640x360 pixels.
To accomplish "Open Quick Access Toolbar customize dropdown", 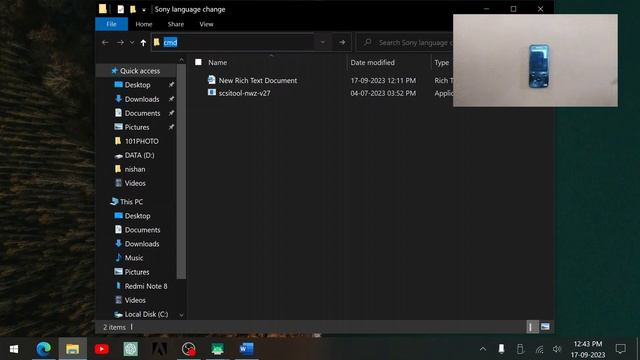I will 144,9.
